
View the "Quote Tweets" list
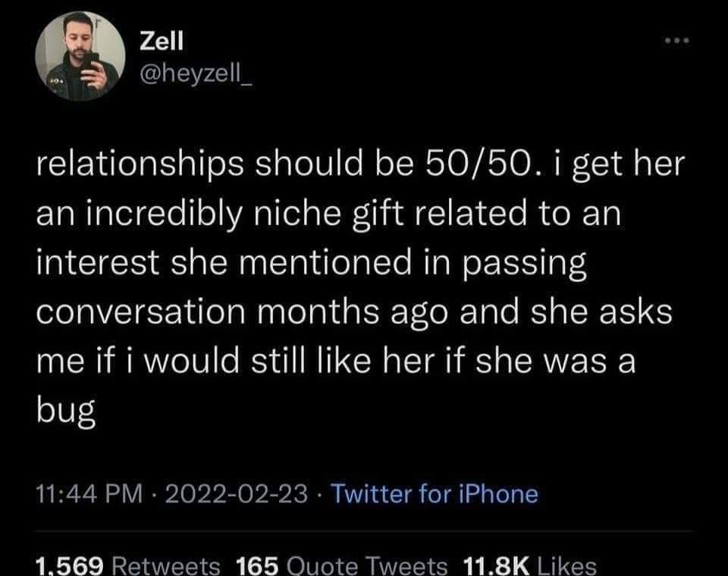pyautogui.click(x=367, y=565)
